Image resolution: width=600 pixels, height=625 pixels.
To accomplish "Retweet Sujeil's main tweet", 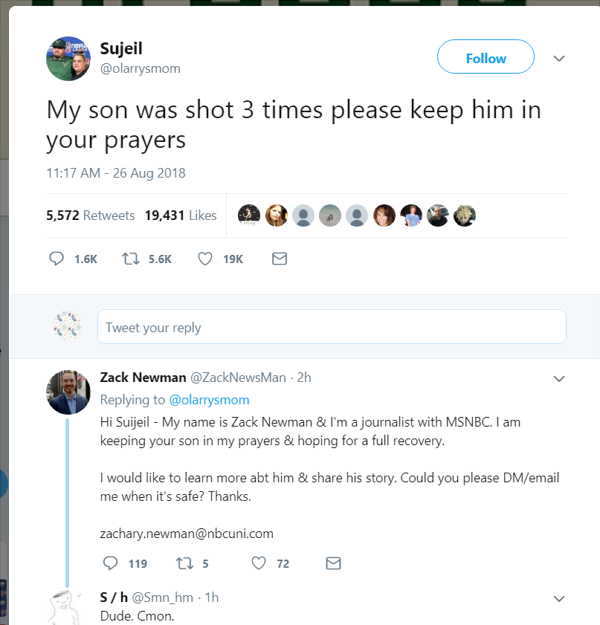I will [131, 259].
